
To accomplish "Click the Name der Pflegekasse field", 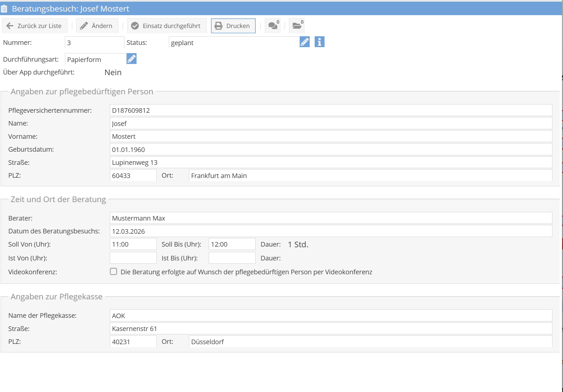I will point(330,316).
